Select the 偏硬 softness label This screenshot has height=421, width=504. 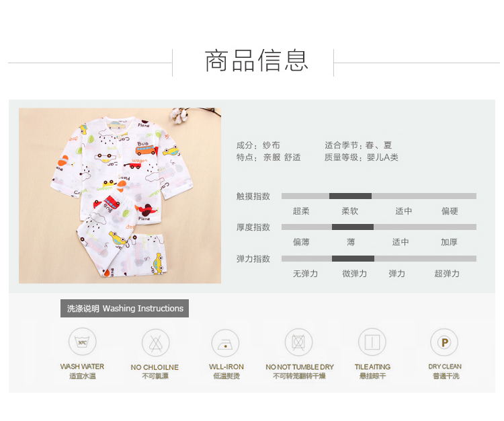click(x=450, y=211)
